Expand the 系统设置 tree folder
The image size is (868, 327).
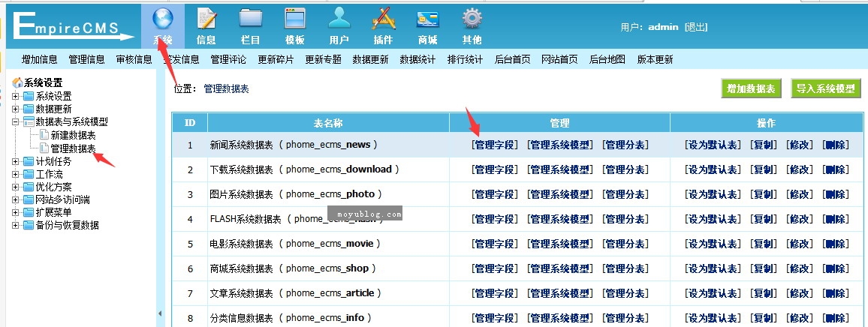click(16, 96)
